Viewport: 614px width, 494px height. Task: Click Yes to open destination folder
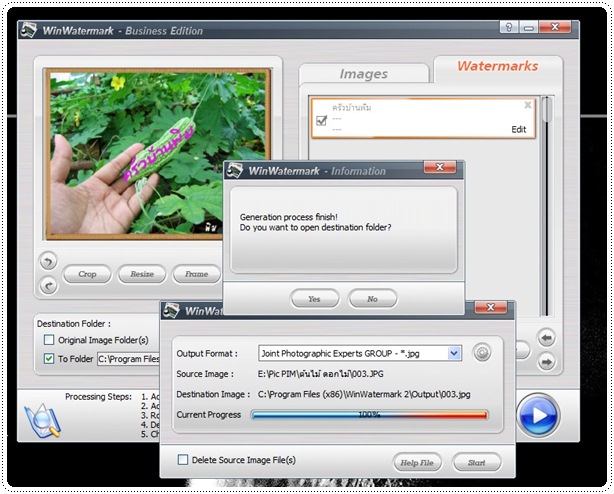pos(314,299)
